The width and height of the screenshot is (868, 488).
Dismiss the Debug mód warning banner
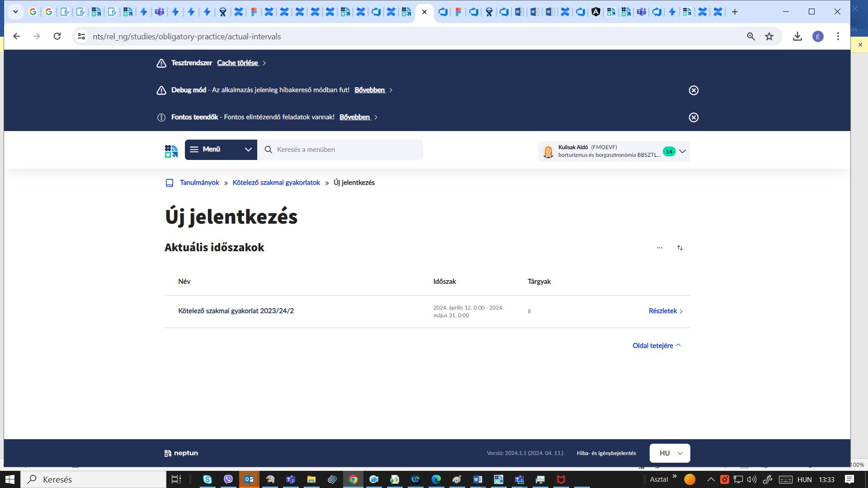click(x=693, y=90)
